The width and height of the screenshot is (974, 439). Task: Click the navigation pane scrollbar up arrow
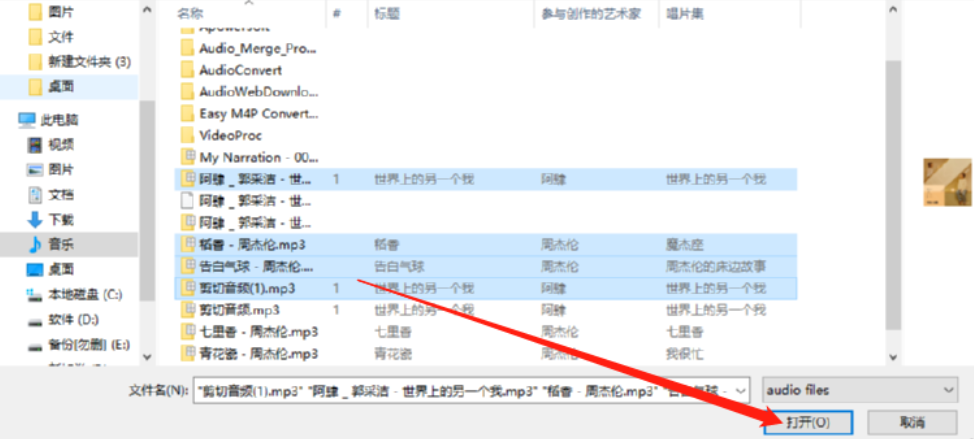(147, 11)
